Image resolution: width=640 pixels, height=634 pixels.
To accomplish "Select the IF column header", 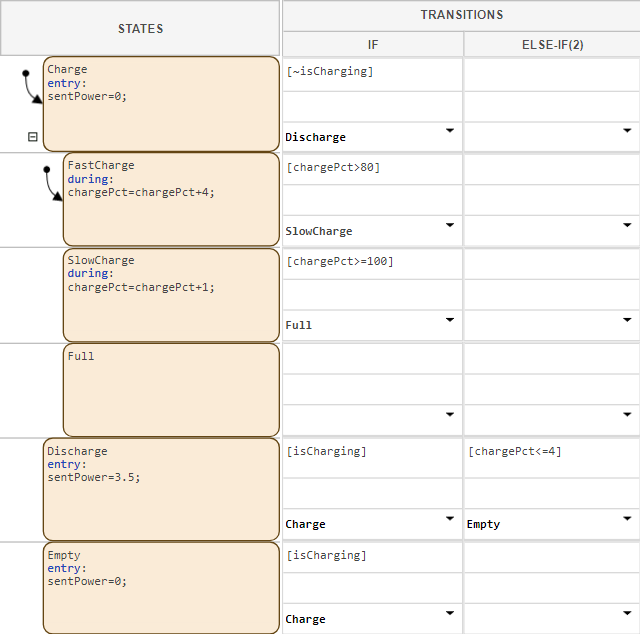I will pos(372,45).
